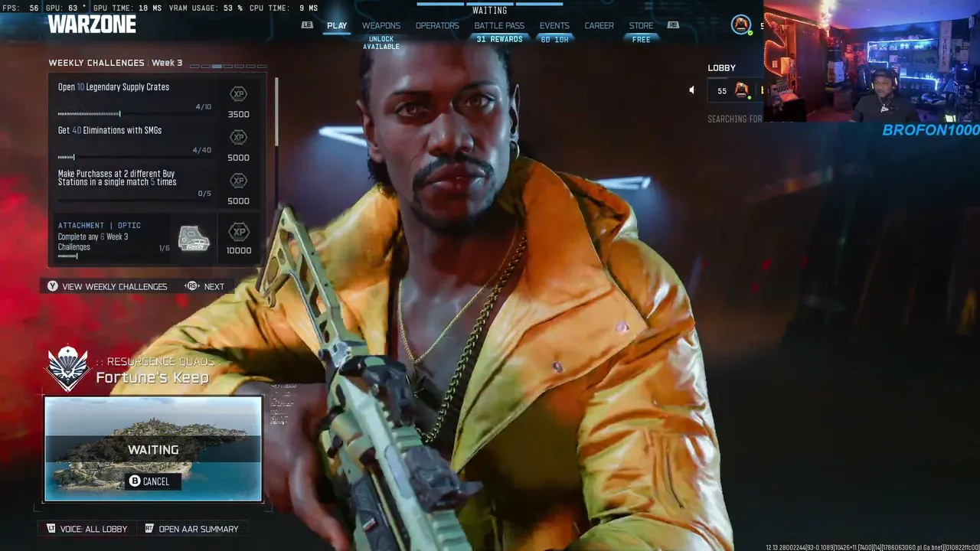Click the Legendary Supply Crates progress bar
This screenshot has width=980, height=551.
coord(134,114)
